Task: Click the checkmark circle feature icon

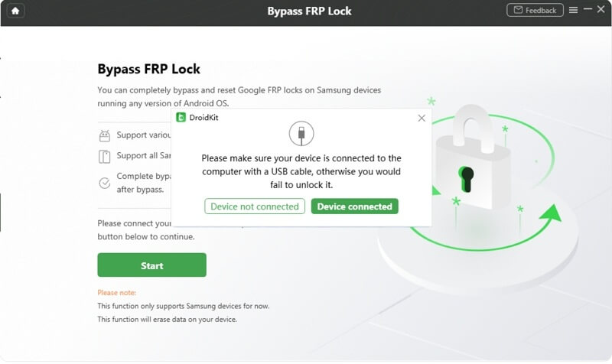Action: 104,183
